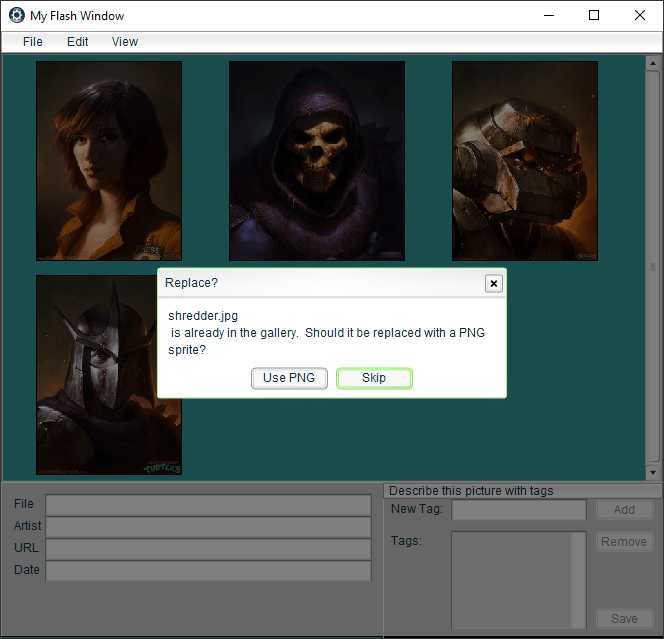
Task: Open the File menu
Action: click(x=33, y=42)
